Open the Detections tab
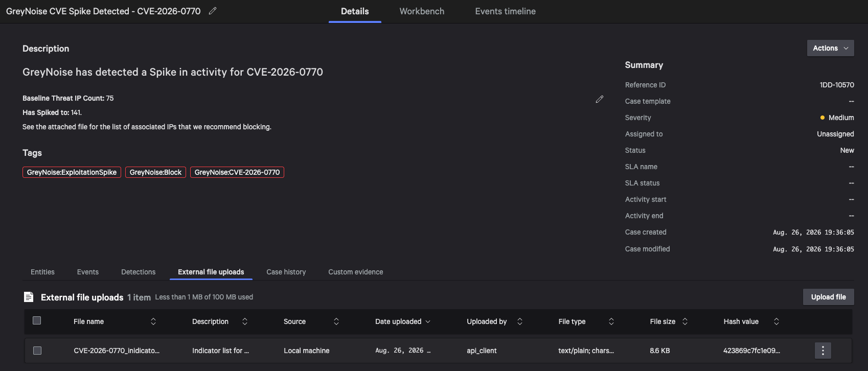The height and width of the screenshot is (371, 868). click(139, 272)
